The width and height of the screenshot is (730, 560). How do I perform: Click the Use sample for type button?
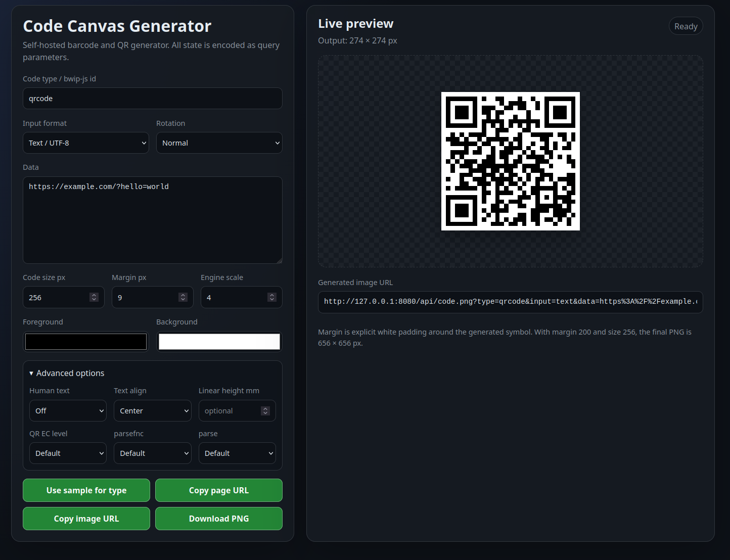coord(86,490)
